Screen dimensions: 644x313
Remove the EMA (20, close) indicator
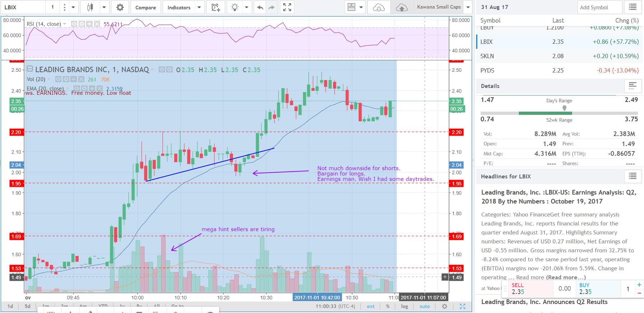[x=99, y=89]
